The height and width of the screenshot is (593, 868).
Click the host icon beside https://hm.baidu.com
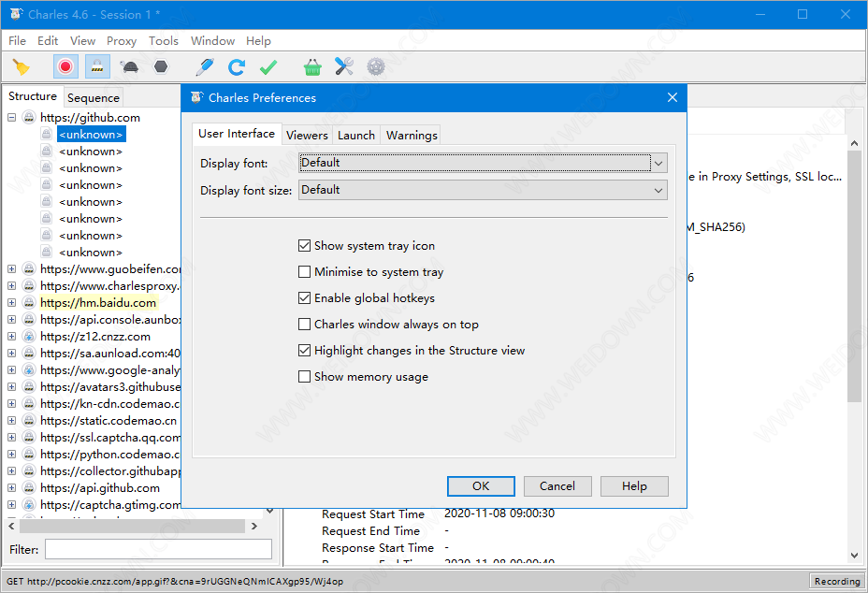click(x=29, y=302)
